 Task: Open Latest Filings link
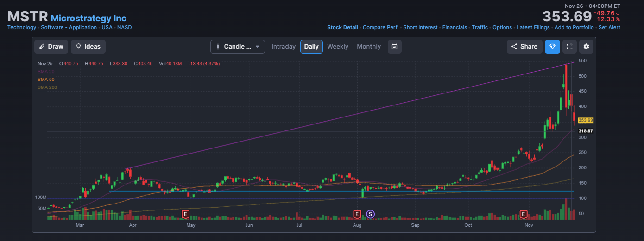point(533,27)
